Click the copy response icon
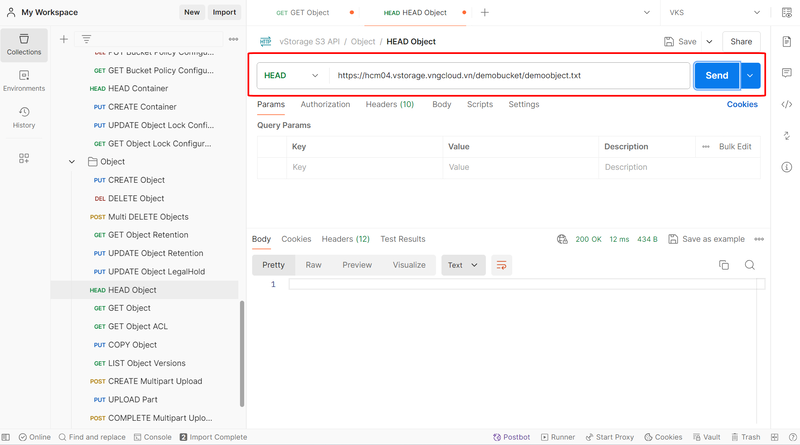This screenshot has width=800, height=445. [x=724, y=265]
